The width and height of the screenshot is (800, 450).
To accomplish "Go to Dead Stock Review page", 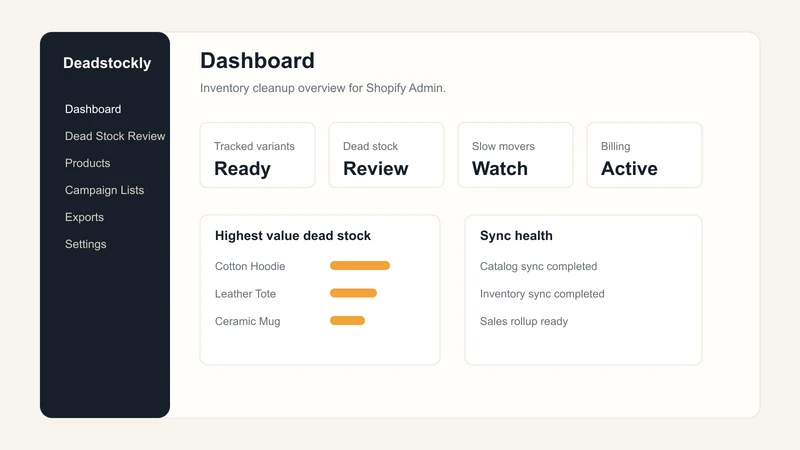I will point(115,136).
